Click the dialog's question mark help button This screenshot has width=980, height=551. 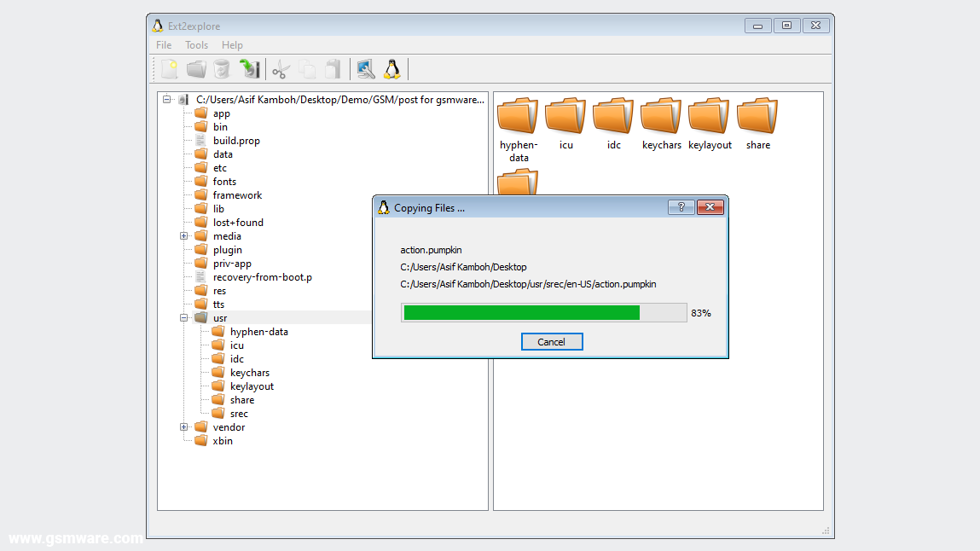pos(681,206)
